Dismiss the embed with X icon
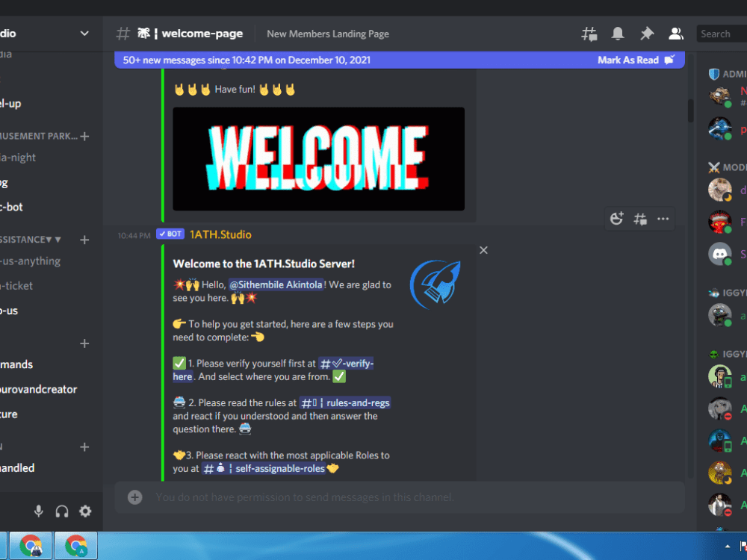This screenshot has height=560, width=747. point(483,250)
